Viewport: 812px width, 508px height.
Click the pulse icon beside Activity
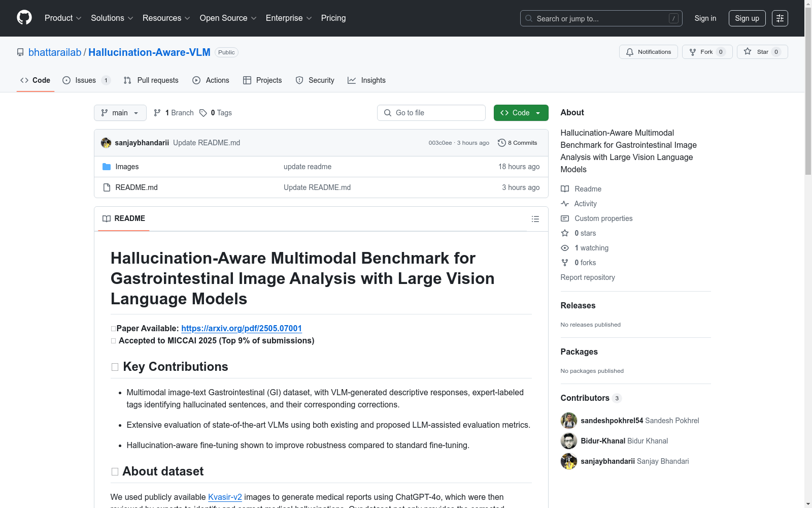pos(565,204)
